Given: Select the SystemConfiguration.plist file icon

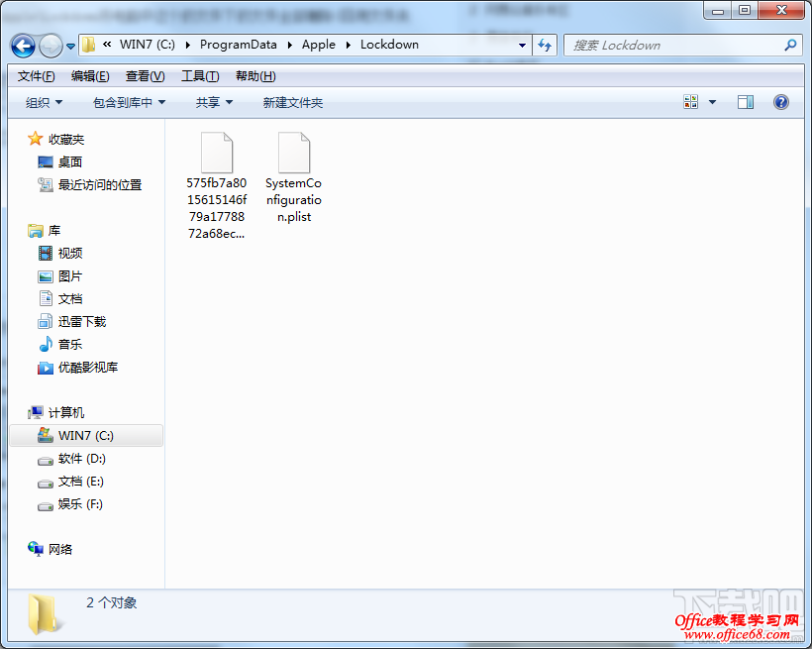Looking at the screenshot, I should pos(294,153).
